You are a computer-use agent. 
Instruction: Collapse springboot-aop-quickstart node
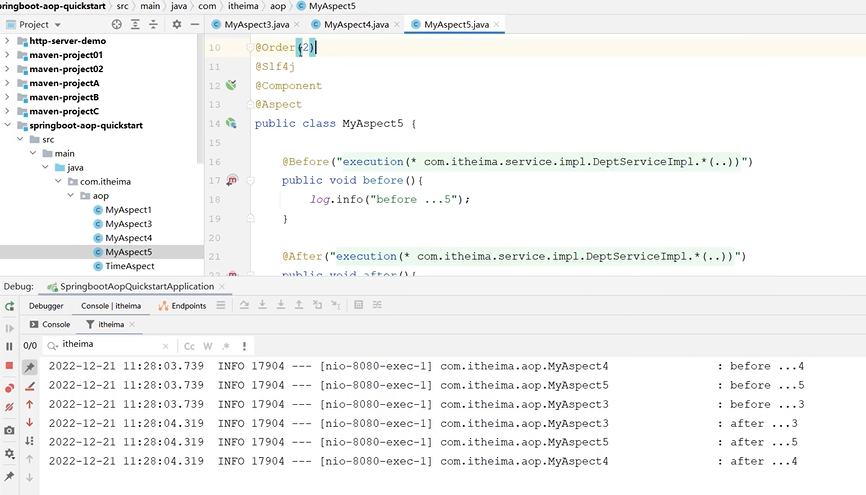pos(7,125)
